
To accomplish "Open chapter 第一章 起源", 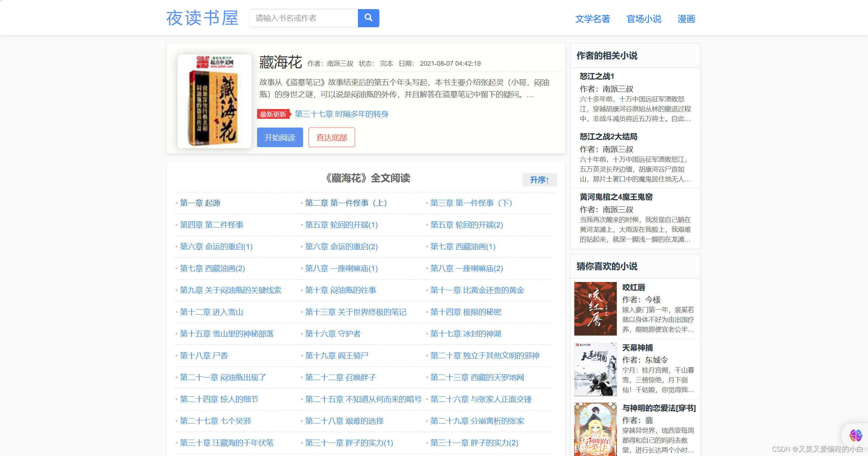I will [x=200, y=203].
